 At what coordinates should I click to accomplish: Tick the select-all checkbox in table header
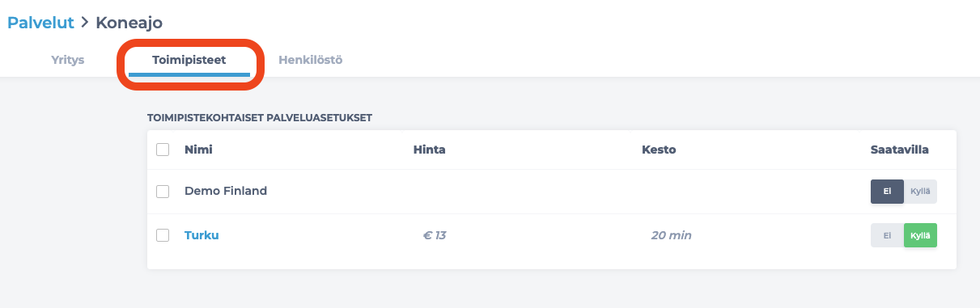click(163, 150)
